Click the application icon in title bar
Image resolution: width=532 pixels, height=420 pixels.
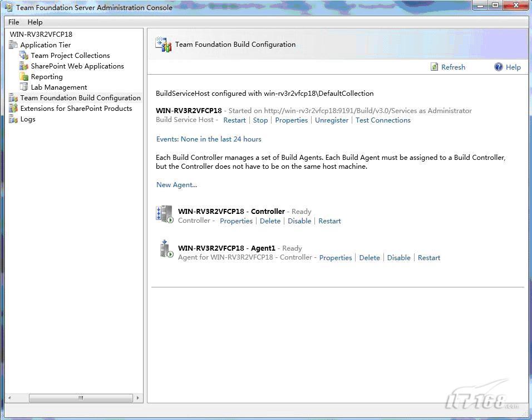8,7
